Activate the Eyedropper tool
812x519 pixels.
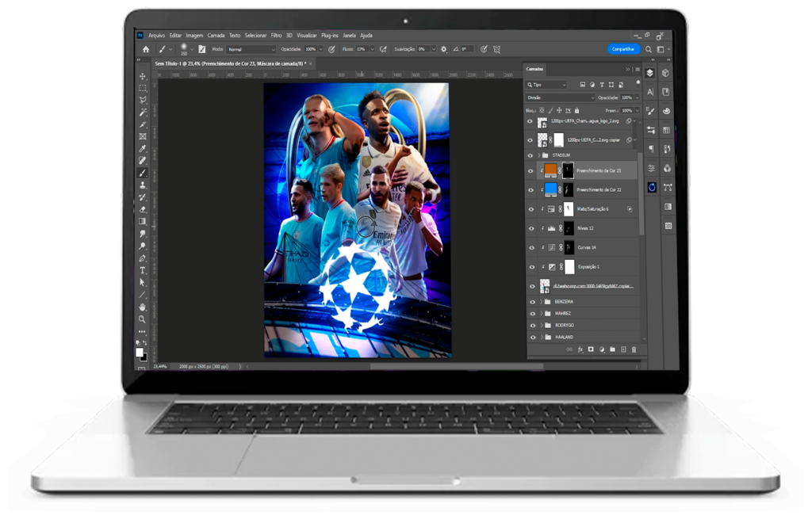(143, 149)
